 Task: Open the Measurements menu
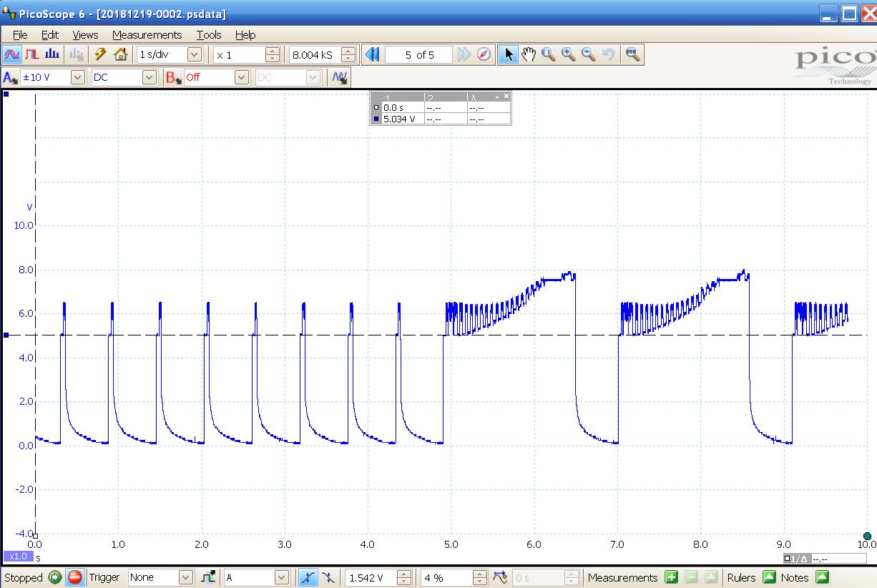tap(147, 34)
